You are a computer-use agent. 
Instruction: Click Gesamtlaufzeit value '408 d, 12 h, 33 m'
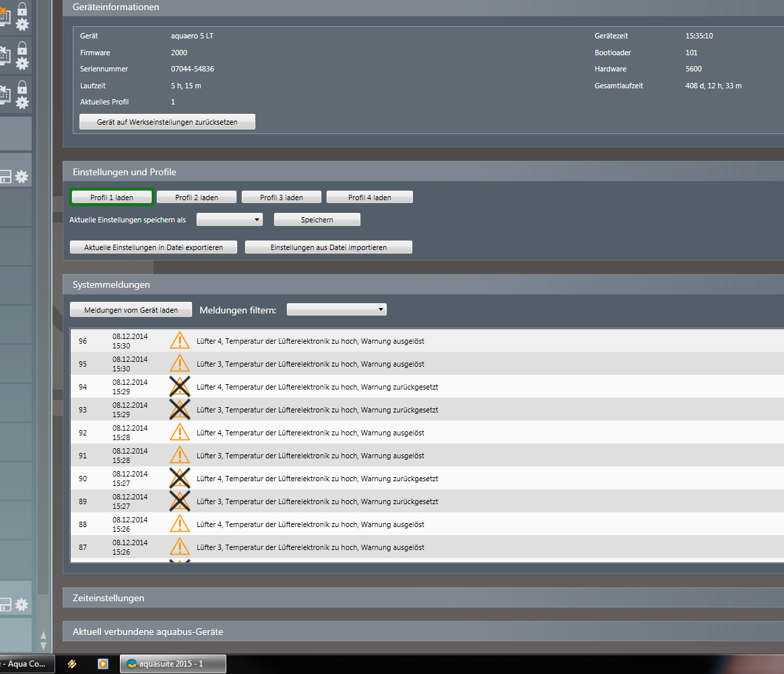(x=713, y=86)
